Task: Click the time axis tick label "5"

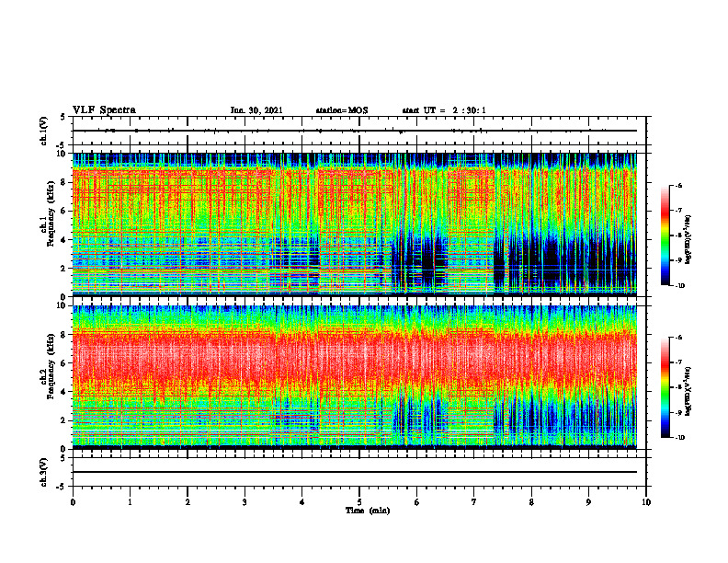Action: click(x=359, y=502)
